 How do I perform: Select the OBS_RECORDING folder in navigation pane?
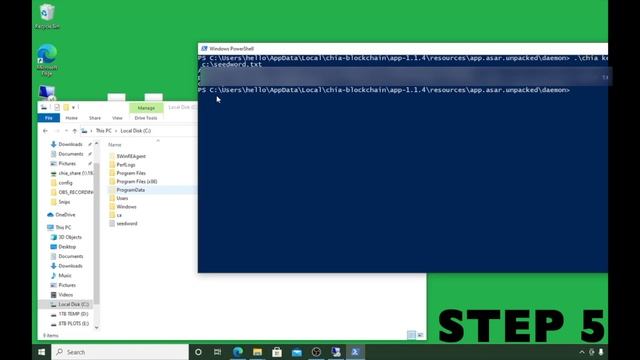(x=73, y=192)
